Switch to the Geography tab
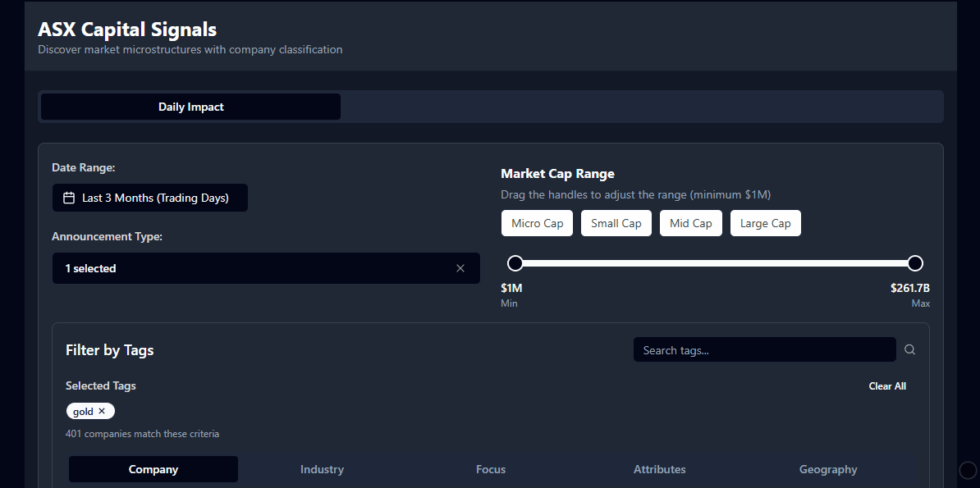This screenshot has height=488, width=980. (x=828, y=469)
